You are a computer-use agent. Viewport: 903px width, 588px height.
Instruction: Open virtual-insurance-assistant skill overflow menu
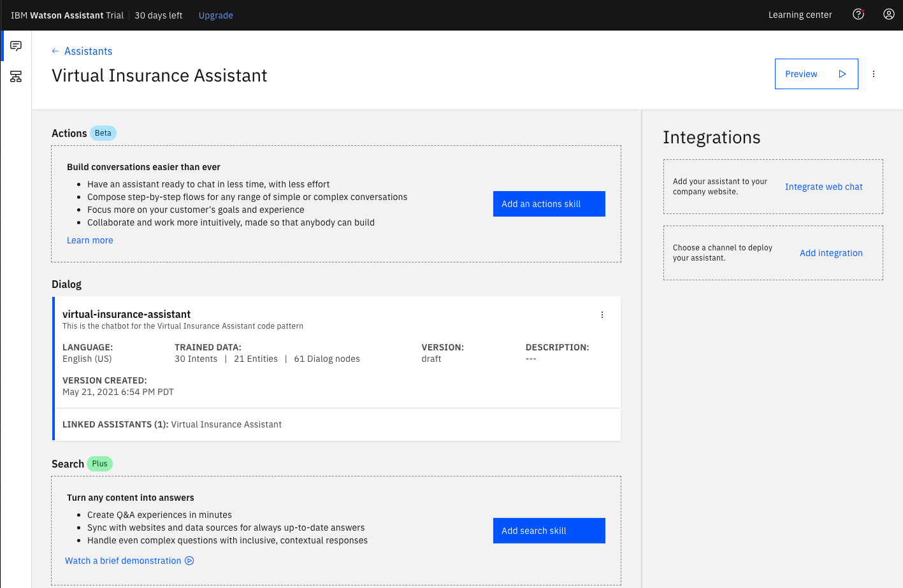tap(602, 315)
